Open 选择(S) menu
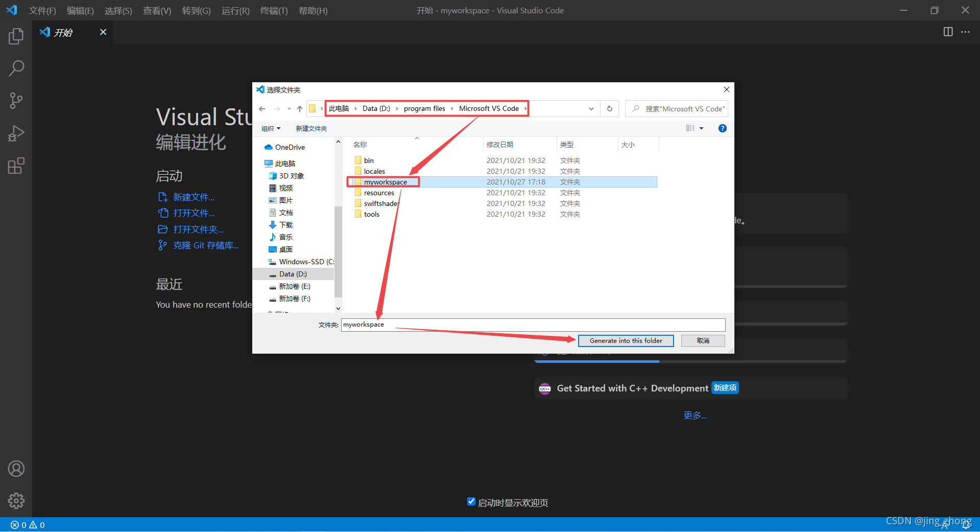 pyautogui.click(x=118, y=11)
